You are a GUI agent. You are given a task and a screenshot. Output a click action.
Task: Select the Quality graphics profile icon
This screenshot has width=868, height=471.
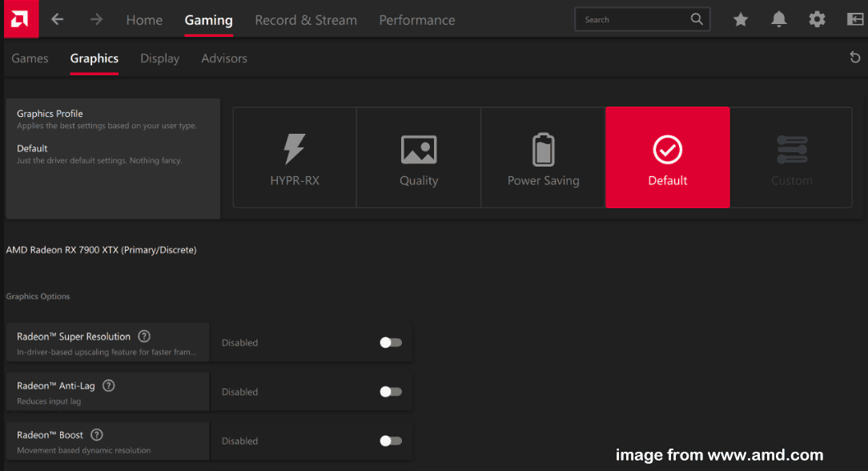(418, 148)
